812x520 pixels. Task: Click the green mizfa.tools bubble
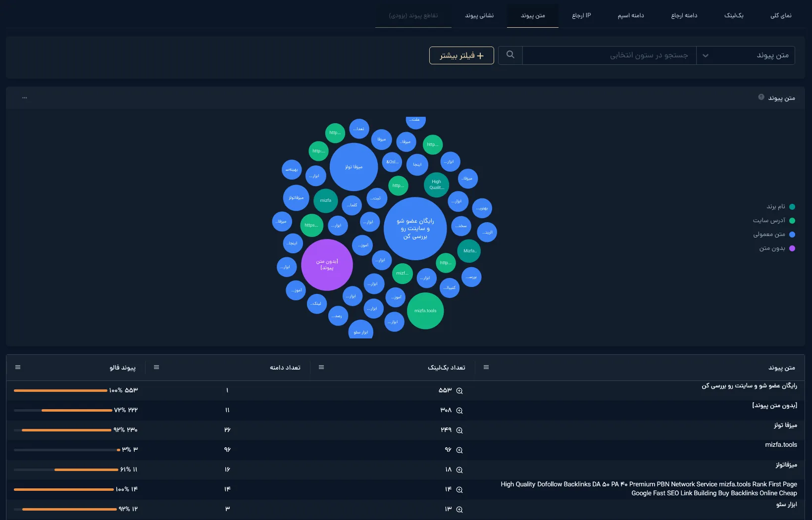[425, 311]
